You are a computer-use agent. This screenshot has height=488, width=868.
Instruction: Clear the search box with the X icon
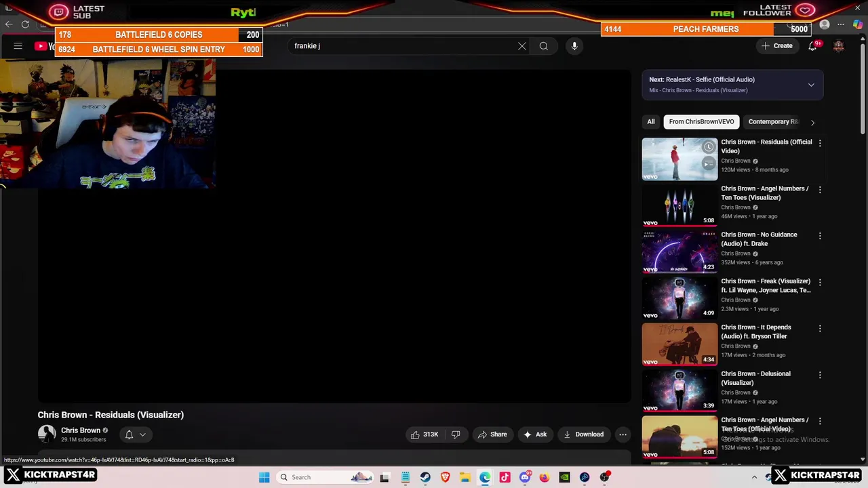pyautogui.click(x=522, y=46)
